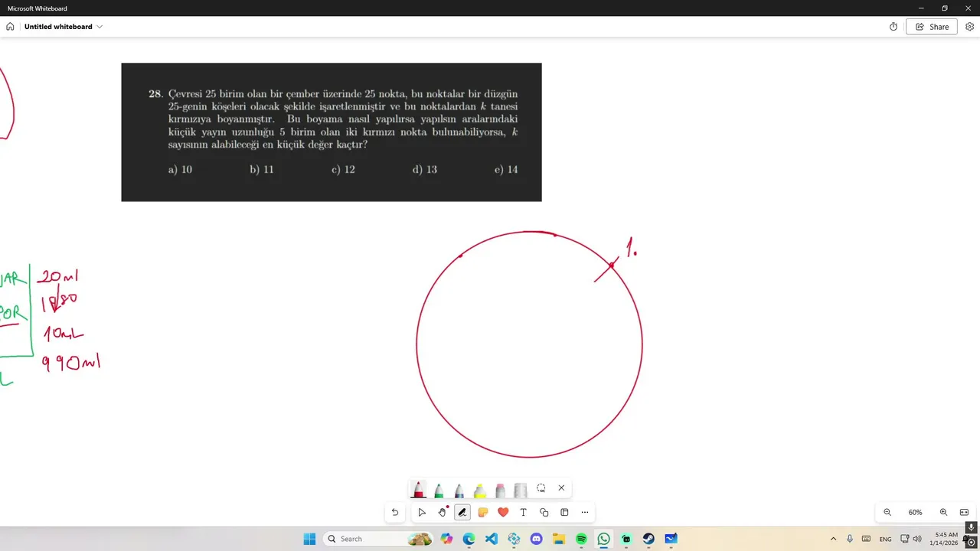Select the red pen
This screenshot has height=551, width=980.
point(419,489)
